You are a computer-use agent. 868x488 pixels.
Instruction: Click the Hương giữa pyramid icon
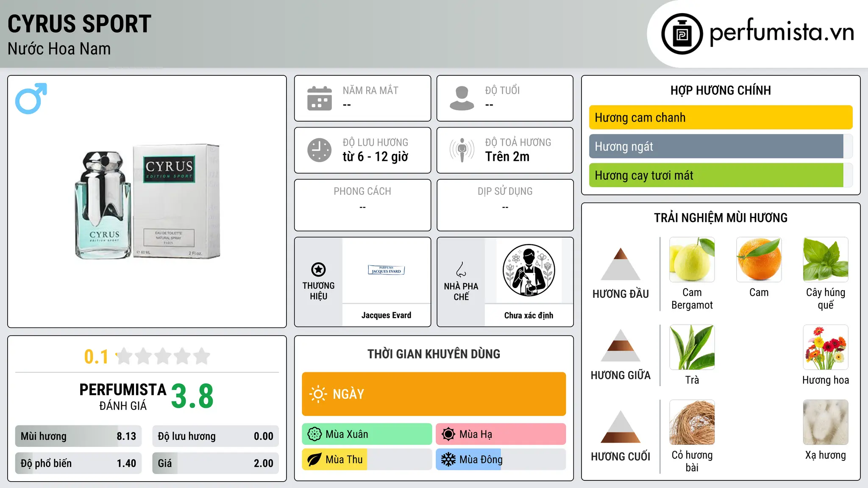(621, 345)
